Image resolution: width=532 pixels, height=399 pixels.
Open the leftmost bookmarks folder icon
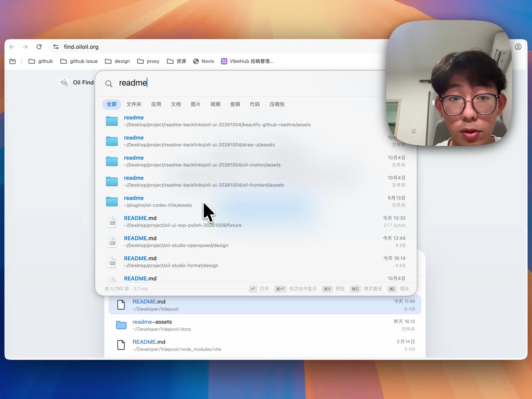pos(13,61)
